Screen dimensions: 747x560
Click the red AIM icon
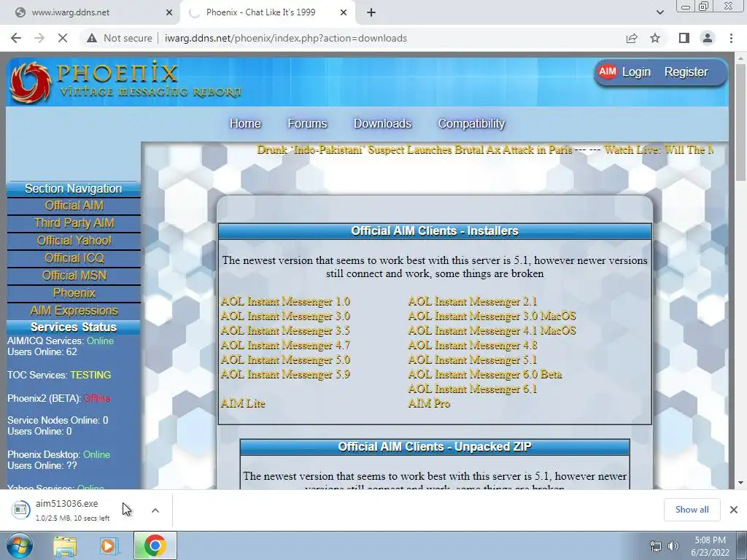pyautogui.click(x=608, y=71)
